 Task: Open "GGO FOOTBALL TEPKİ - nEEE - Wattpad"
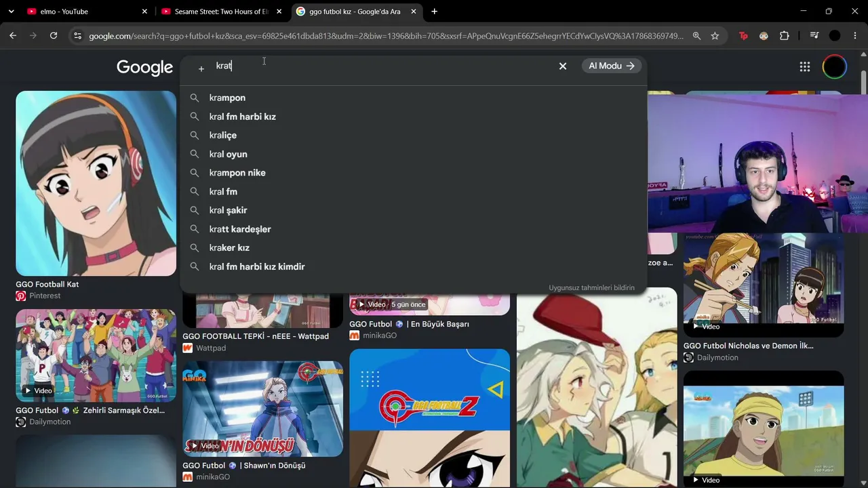[x=256, y=336]
